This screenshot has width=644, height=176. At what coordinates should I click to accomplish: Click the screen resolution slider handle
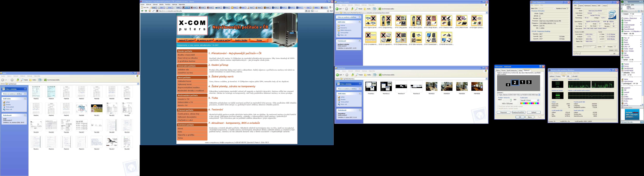click(511, 100)
